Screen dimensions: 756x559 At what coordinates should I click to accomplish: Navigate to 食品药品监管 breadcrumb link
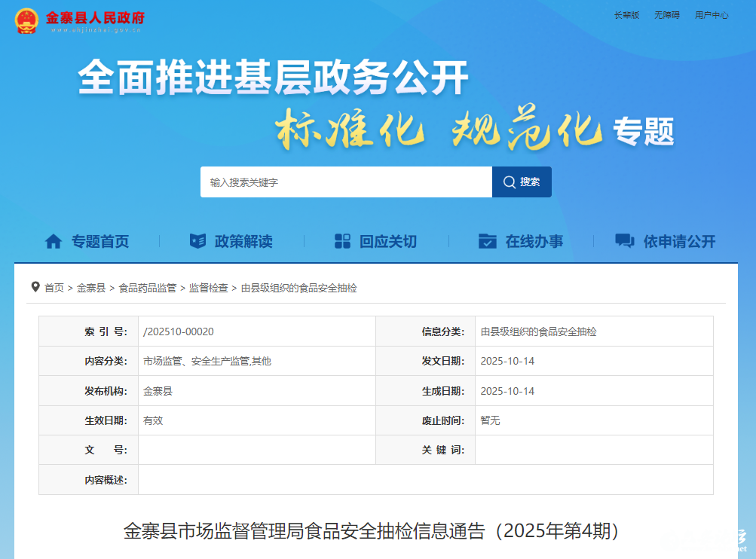pos(147,288)
